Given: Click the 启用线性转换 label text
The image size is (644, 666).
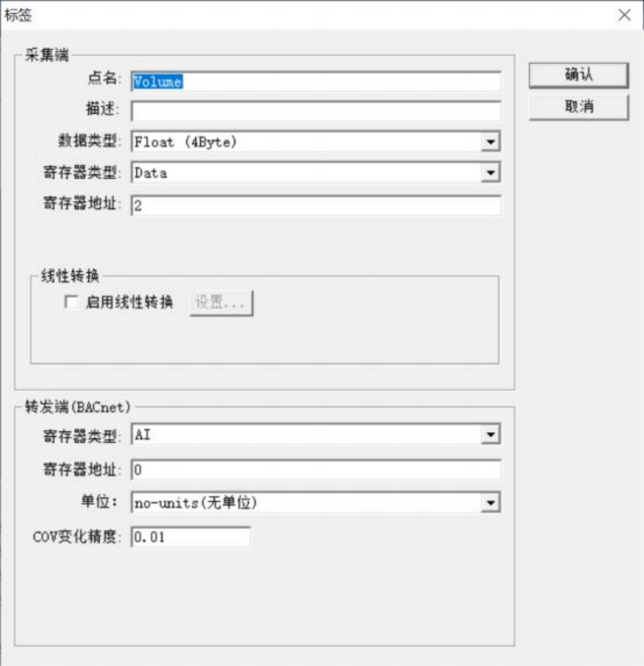Looking at the screenshot, I should (130, 302).
